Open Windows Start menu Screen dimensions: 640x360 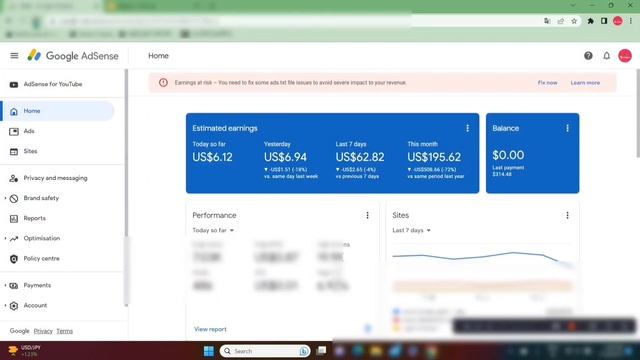click(209, 351)
